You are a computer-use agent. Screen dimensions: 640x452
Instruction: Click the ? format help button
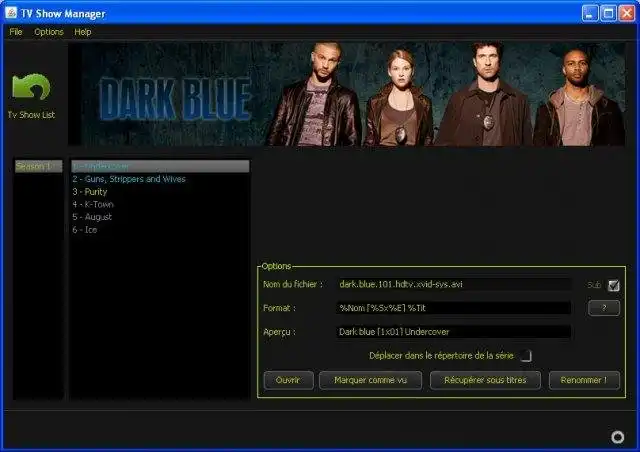pyautogui.click(x=604, y=308)
